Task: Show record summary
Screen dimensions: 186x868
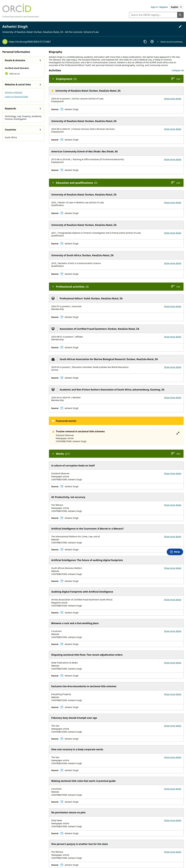Action: 170,42
